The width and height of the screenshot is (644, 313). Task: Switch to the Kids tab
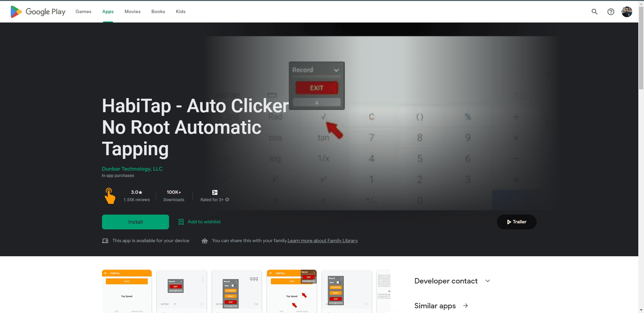[x=180, y=11]
